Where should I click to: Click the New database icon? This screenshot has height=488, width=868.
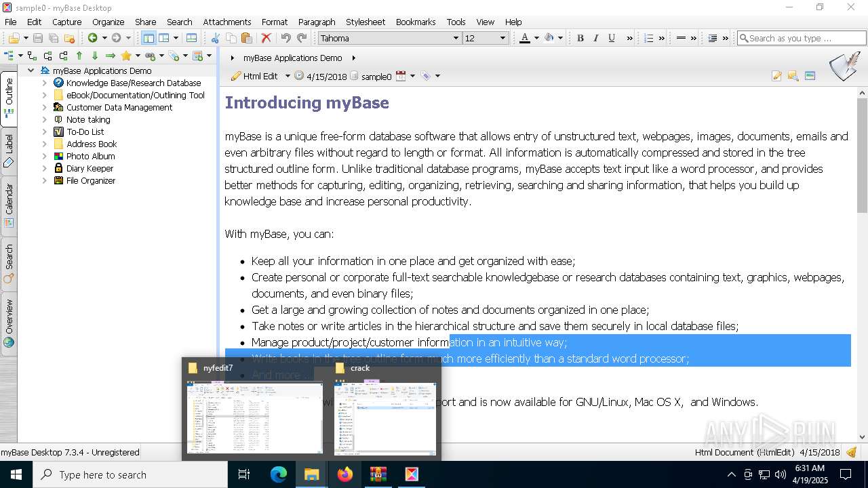[14, 38]
